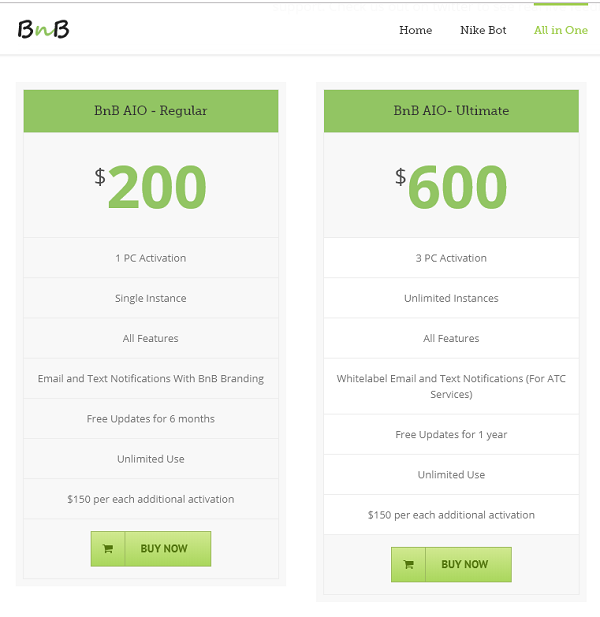Click Free Updates for 1 year row
This screenshot has height=617, width=600.
451,434
